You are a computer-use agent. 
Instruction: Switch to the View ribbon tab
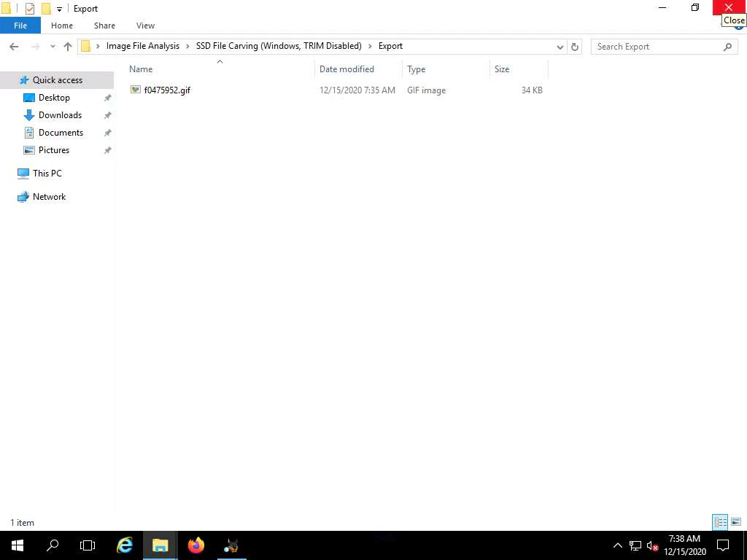[x=145, y=26]
